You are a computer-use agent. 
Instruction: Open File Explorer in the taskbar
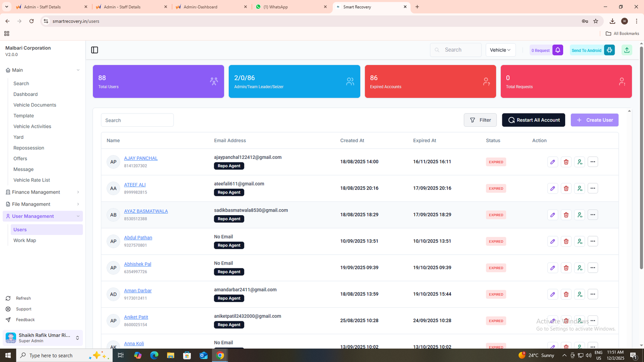[171, 356]
